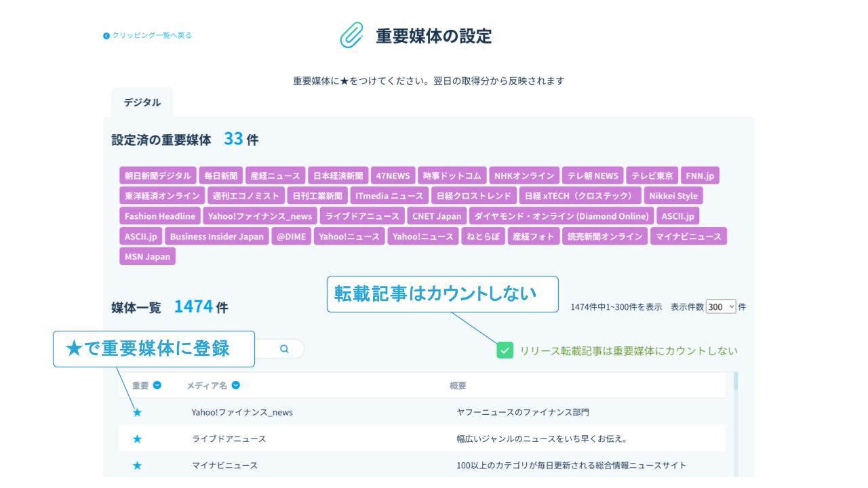Click the CNET Japan tag
The height and width of the screenshot is (488, 868).
436,216
